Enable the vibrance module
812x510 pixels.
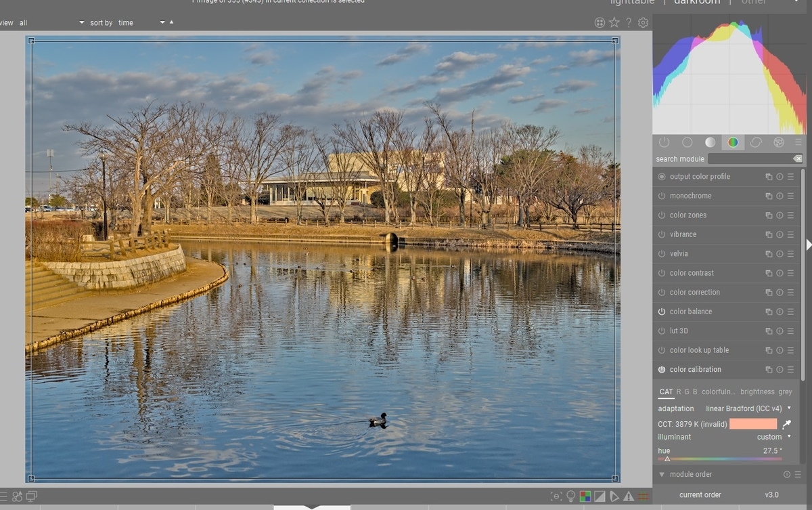(x=662, y=234)
